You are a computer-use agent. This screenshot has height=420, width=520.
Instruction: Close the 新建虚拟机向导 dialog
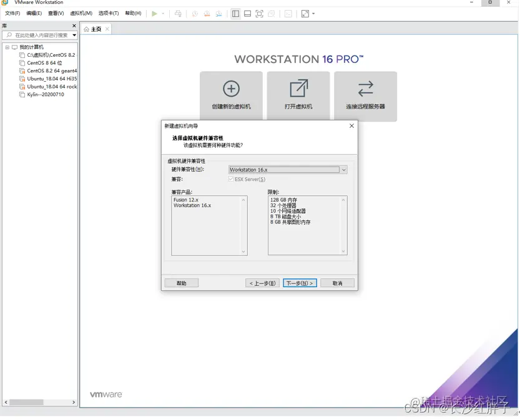pyautogui.click(x=351, y=125)
